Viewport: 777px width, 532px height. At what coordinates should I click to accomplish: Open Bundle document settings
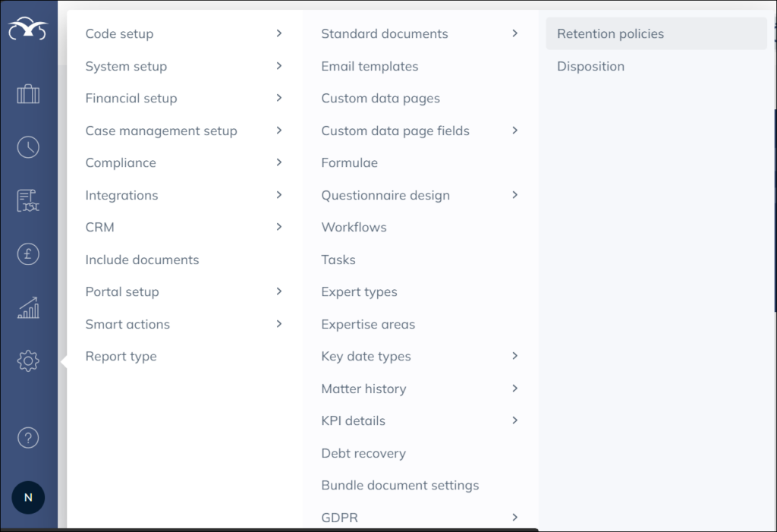pos(400,485)
